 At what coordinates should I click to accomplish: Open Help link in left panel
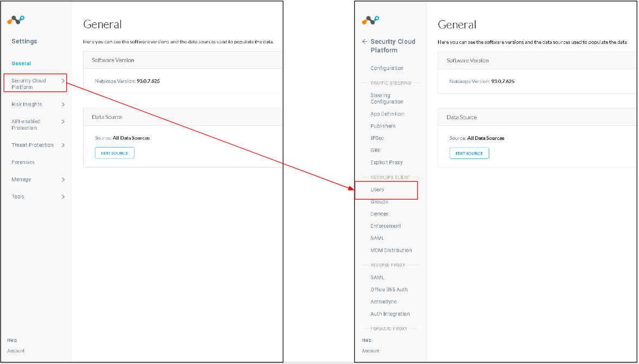pos(12,340)
